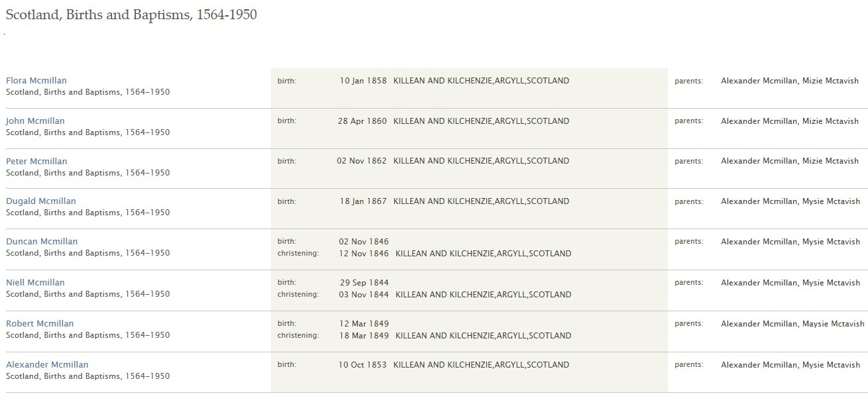Open the Robert Mcmillan record link

[x=40, y=324]
